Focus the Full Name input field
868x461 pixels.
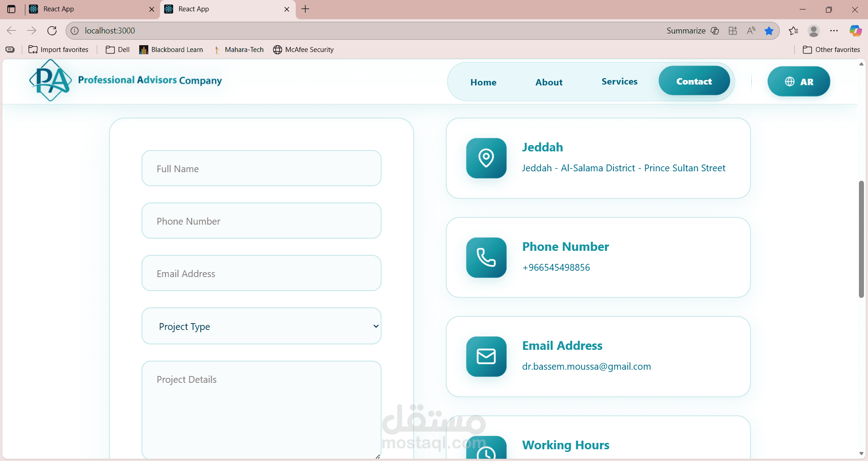point(261,168)
